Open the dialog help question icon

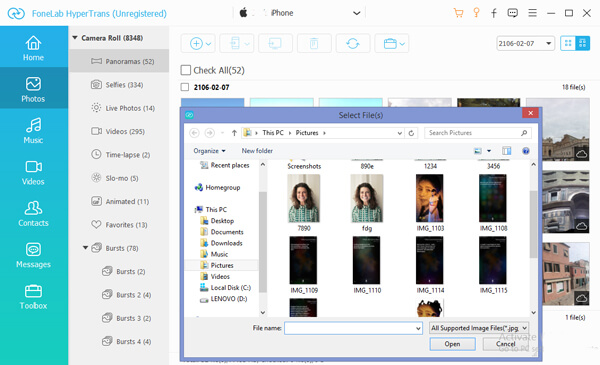(526, 151)
